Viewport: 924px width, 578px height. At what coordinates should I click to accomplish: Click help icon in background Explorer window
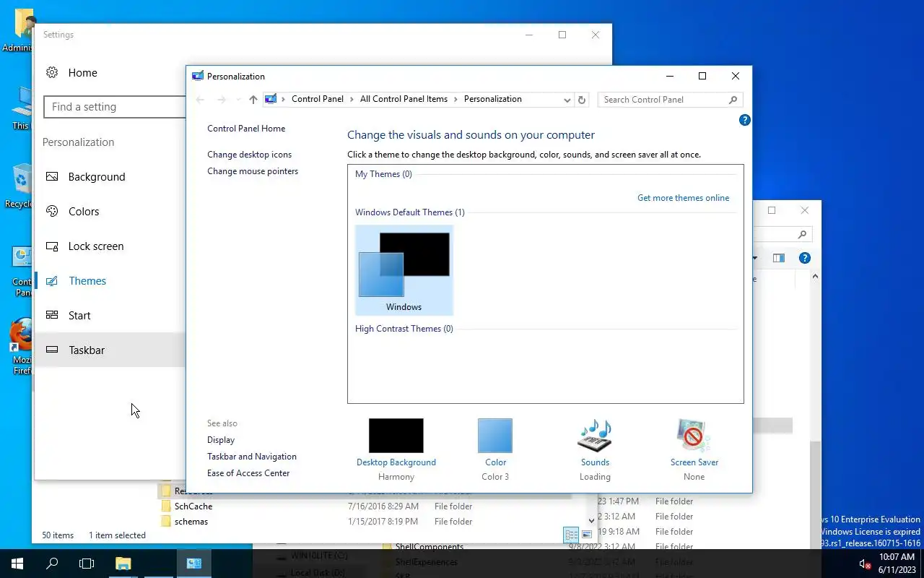click(x=805, y=258)
